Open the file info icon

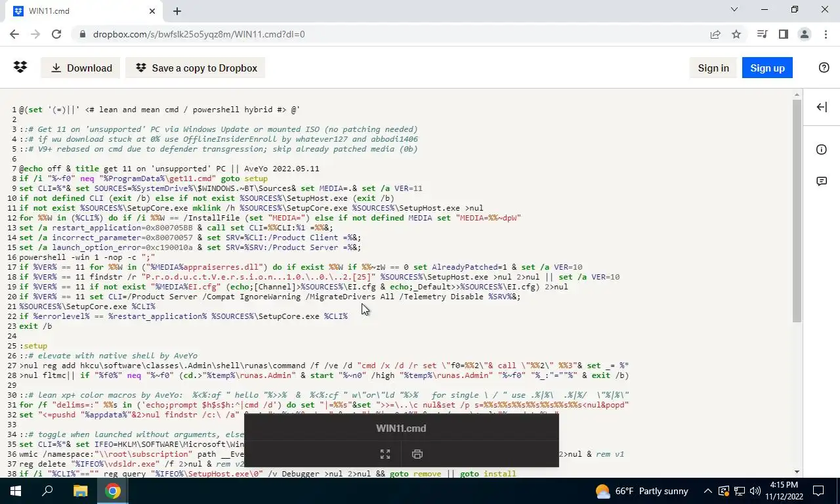click(822, 150)
